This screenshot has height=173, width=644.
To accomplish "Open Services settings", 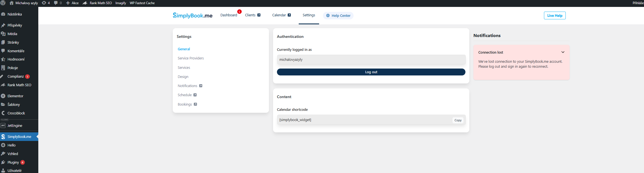I will click(184, 67).
